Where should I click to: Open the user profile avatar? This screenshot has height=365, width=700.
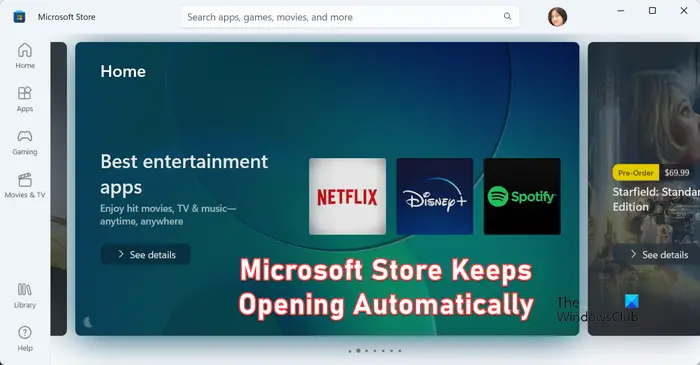click(557, 17)
